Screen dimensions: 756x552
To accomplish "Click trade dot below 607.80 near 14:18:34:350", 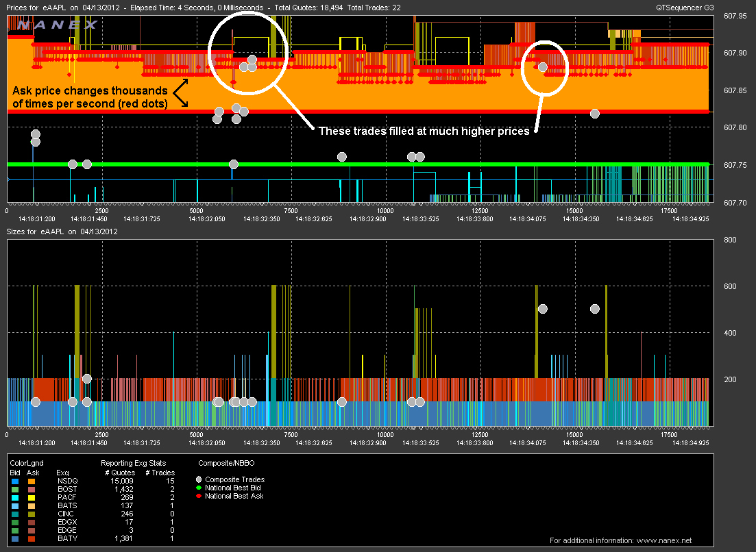I will tap(594, 114).
